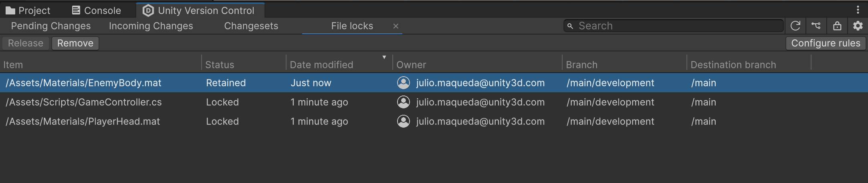Click the owner avatar for PlayerHead.mat
868x183 pixels.
coord(403,122)
